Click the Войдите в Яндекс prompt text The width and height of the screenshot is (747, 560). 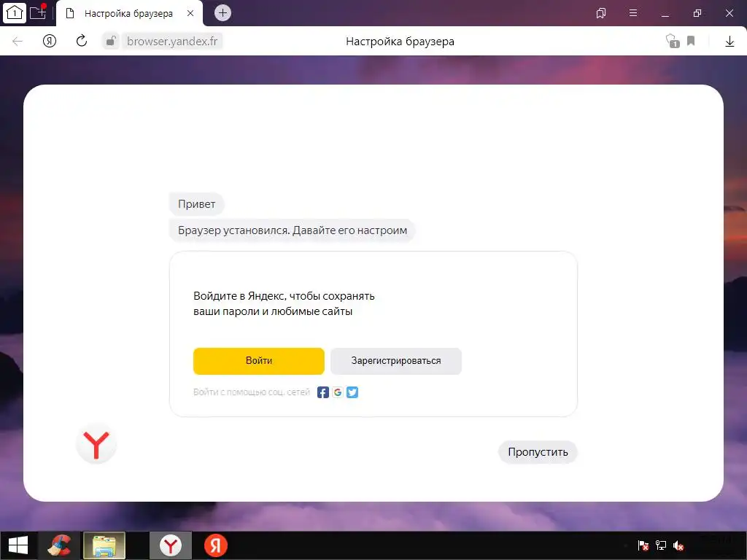(x=284, y=304)
